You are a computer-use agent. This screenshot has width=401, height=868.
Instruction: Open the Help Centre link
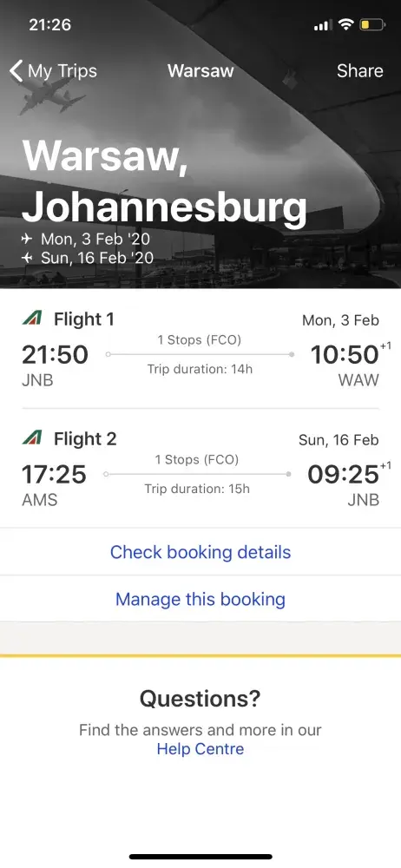(200, 749)
